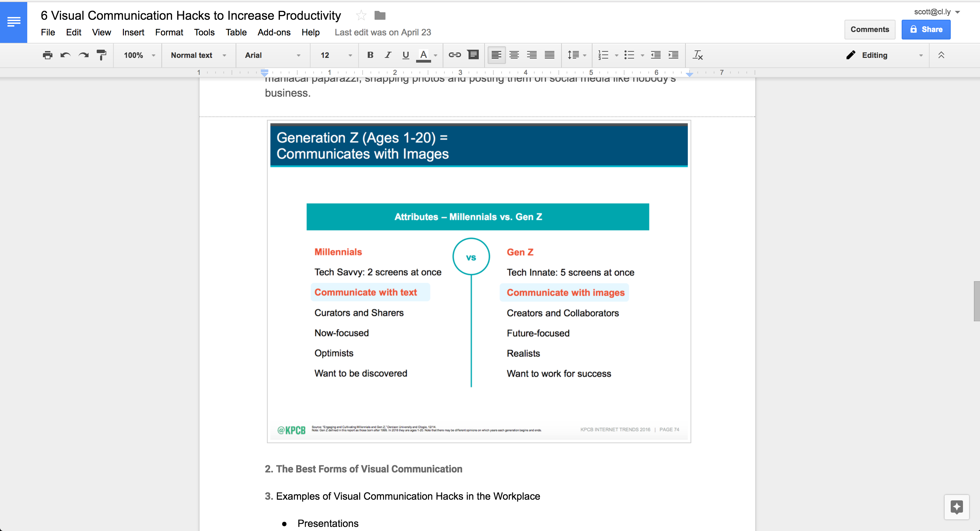Click the Print icon

(48, 55)
